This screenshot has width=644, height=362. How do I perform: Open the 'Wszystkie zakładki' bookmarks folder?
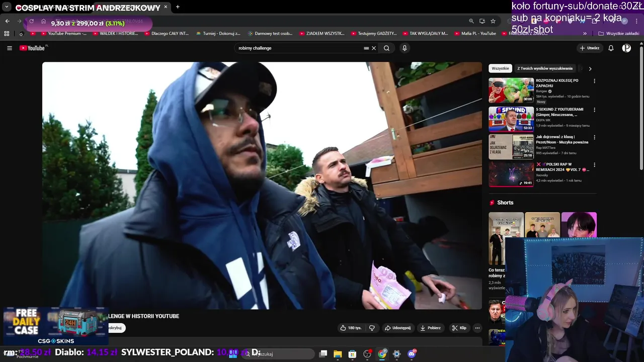[619, 34]
